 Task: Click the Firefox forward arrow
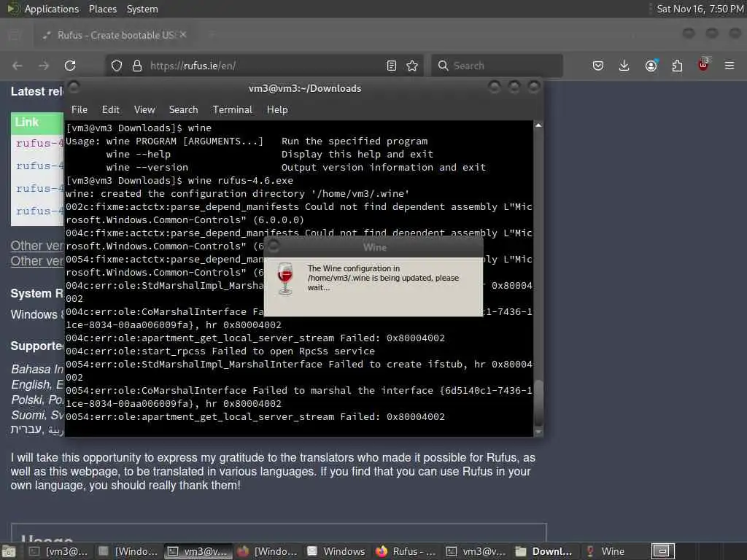click(x=44, y=66)
